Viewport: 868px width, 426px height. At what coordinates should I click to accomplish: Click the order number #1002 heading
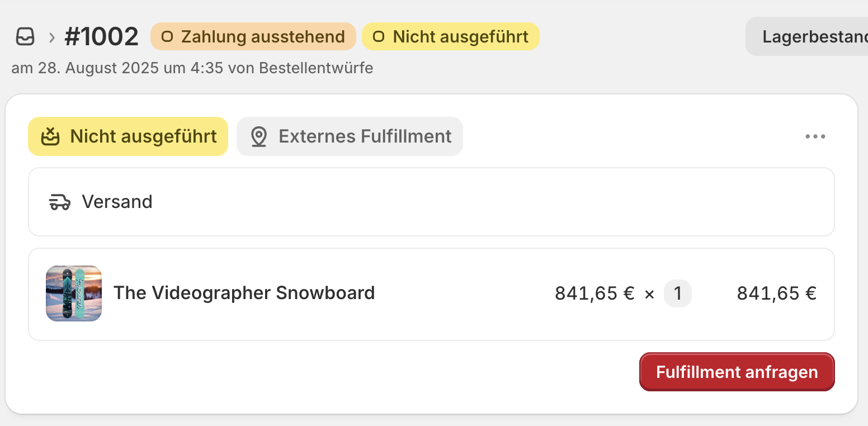tap(101, 37)
